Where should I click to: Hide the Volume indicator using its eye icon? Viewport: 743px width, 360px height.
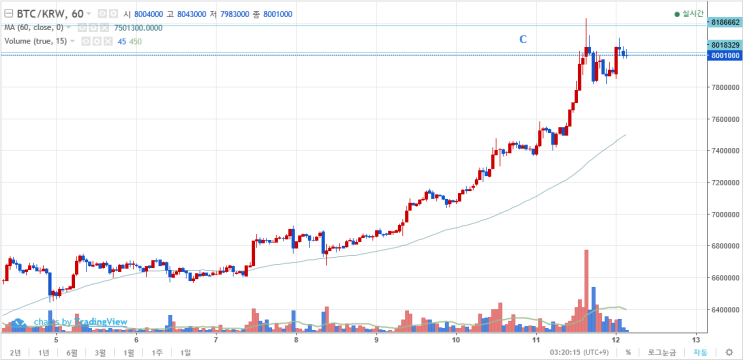pos(86,42)
